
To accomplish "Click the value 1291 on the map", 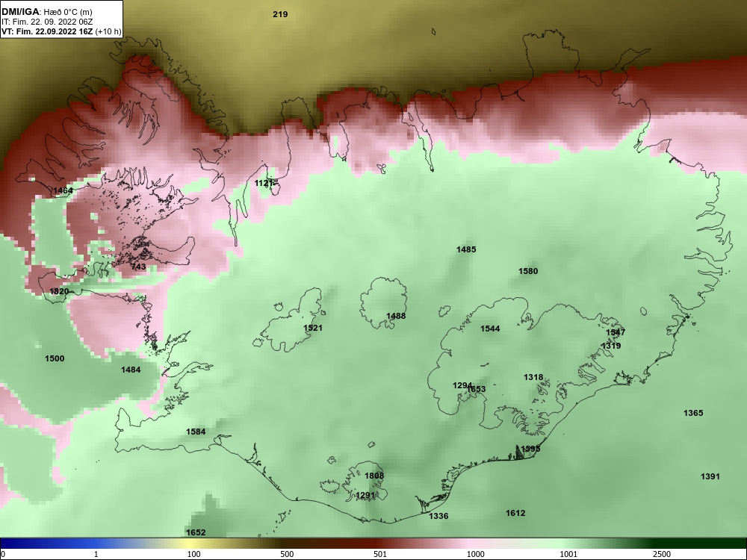I will (365, 495).
